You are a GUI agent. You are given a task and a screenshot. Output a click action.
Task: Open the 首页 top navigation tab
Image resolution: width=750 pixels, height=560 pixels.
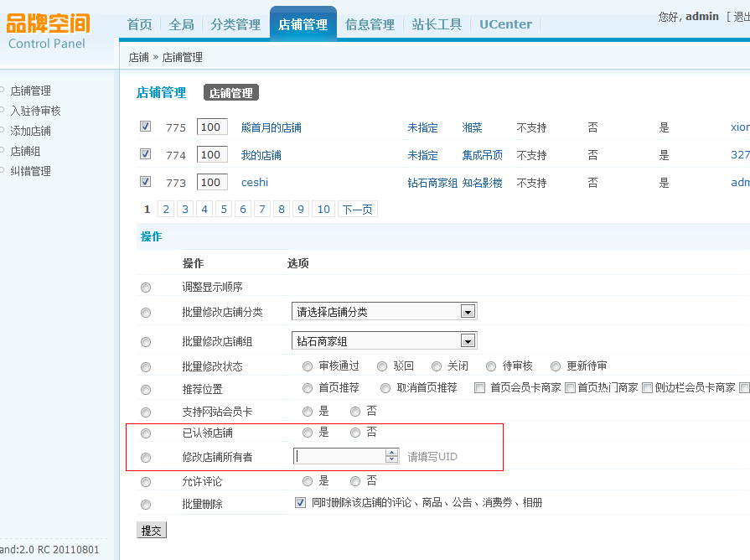click(139, 24)
